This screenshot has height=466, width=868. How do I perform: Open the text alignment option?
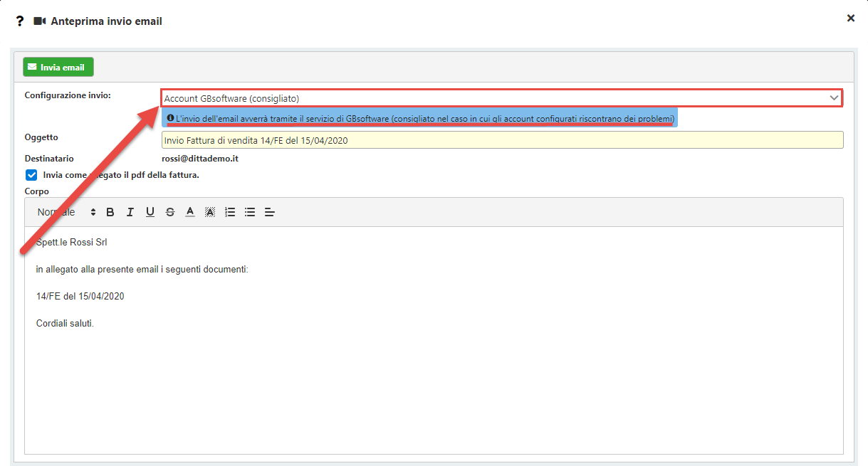[270, 212]
